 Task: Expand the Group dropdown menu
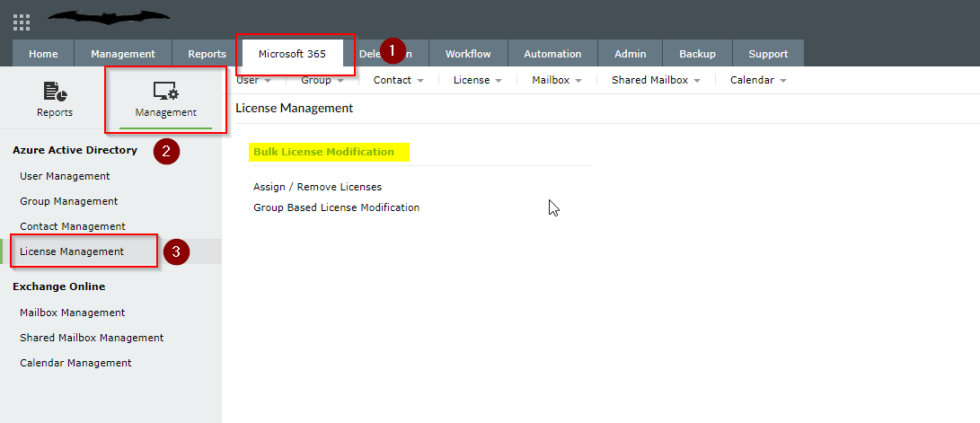(322, 80)
